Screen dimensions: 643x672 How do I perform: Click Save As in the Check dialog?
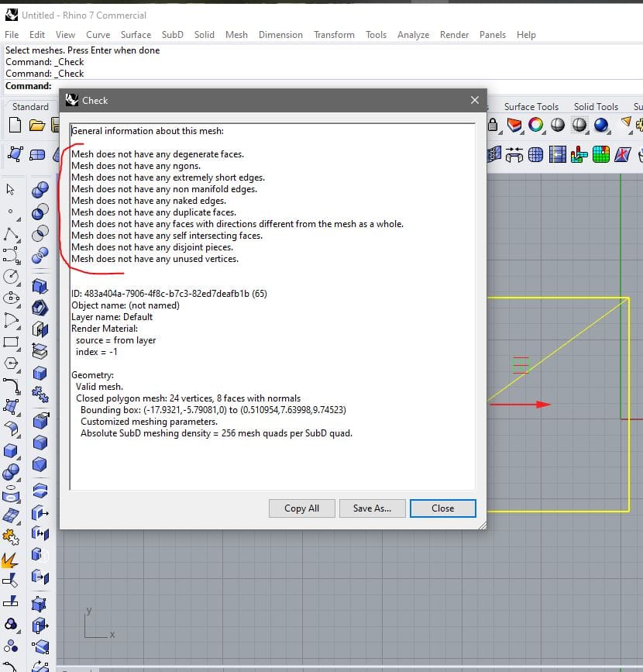point(372,508)
